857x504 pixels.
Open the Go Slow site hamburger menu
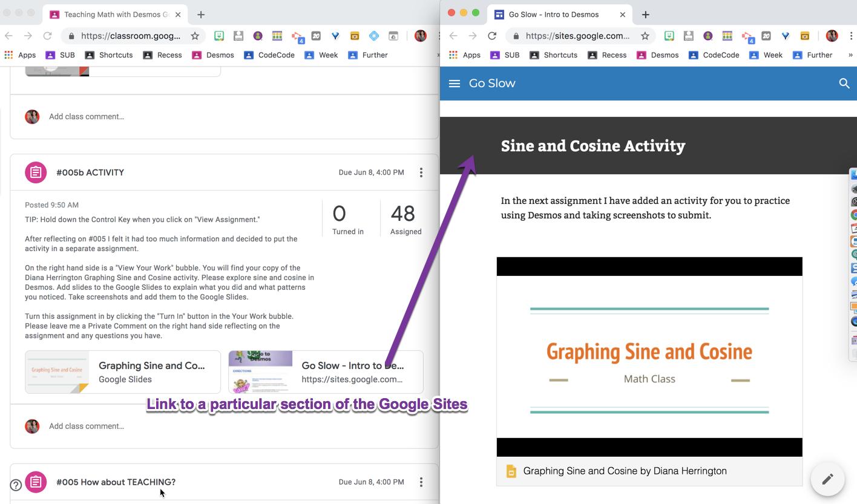pos(455,83)
